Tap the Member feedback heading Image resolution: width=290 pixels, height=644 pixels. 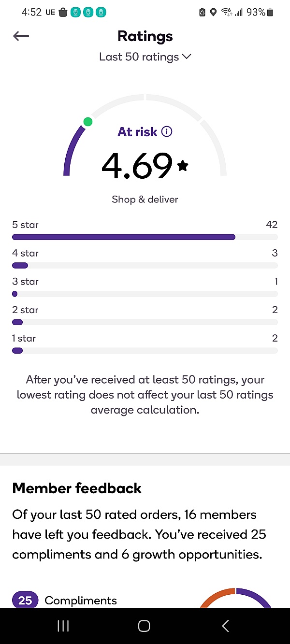pos(77,488)
